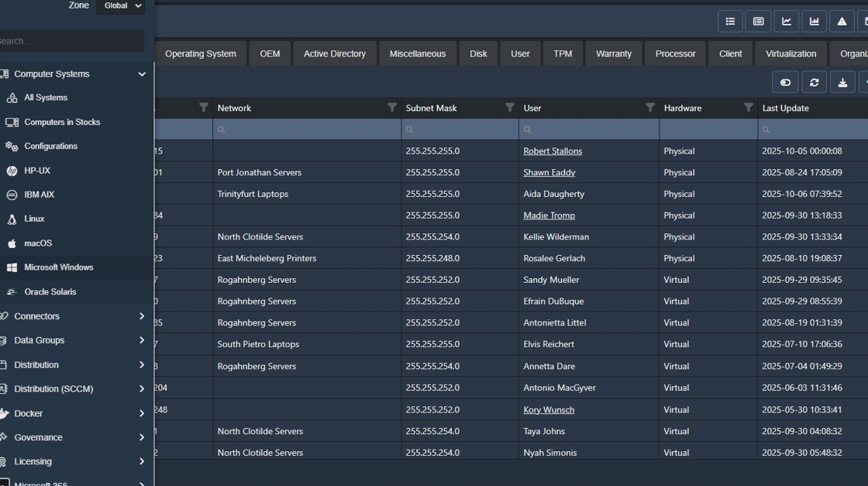Open the Zone Global dropdown
868x486 pixels.
[121, 6]
